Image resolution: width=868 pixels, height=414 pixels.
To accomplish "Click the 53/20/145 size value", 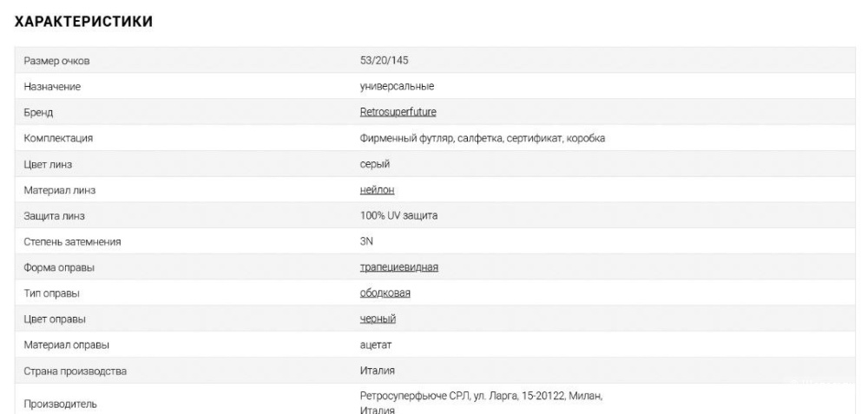I will [x=383, y=61].
